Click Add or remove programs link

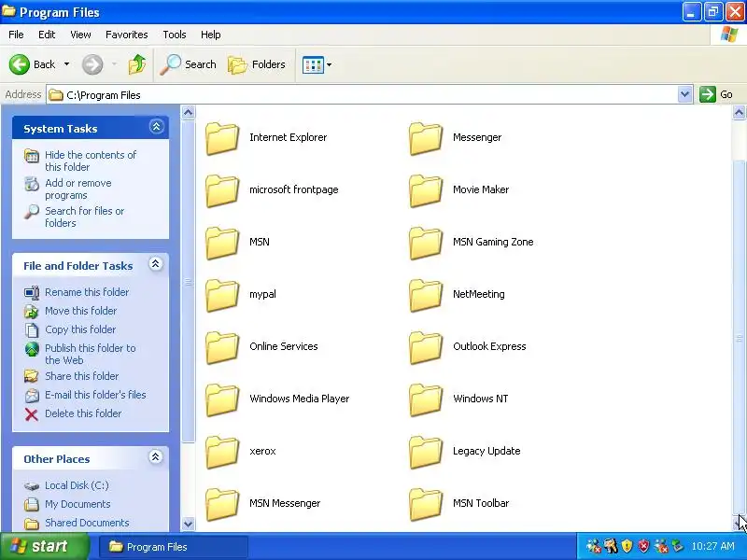[78, 189]
